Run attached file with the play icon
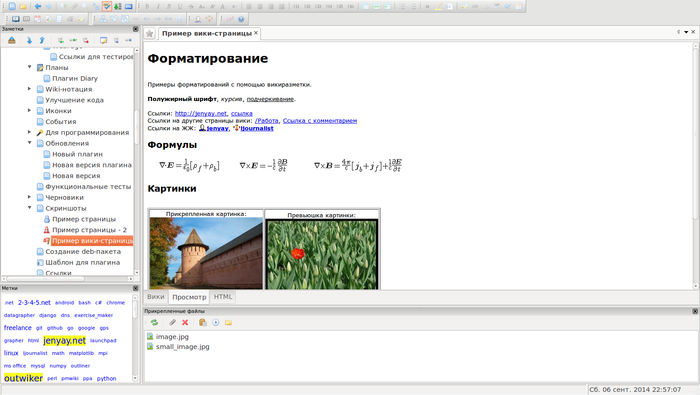 point(216,322)
